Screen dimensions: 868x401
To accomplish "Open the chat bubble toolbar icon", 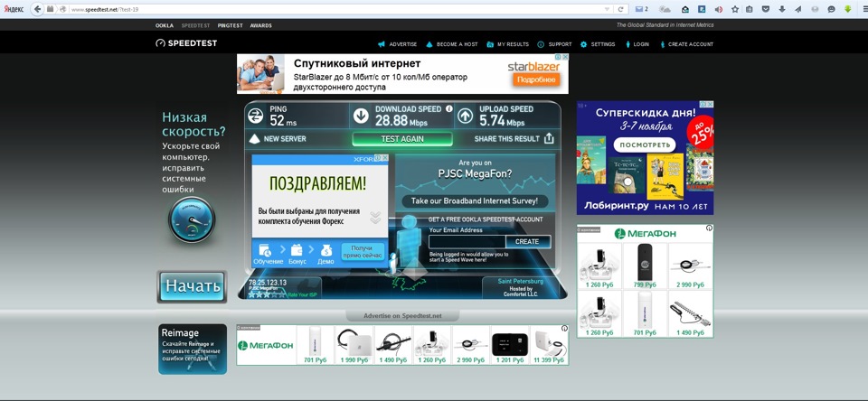I will 831,9.
